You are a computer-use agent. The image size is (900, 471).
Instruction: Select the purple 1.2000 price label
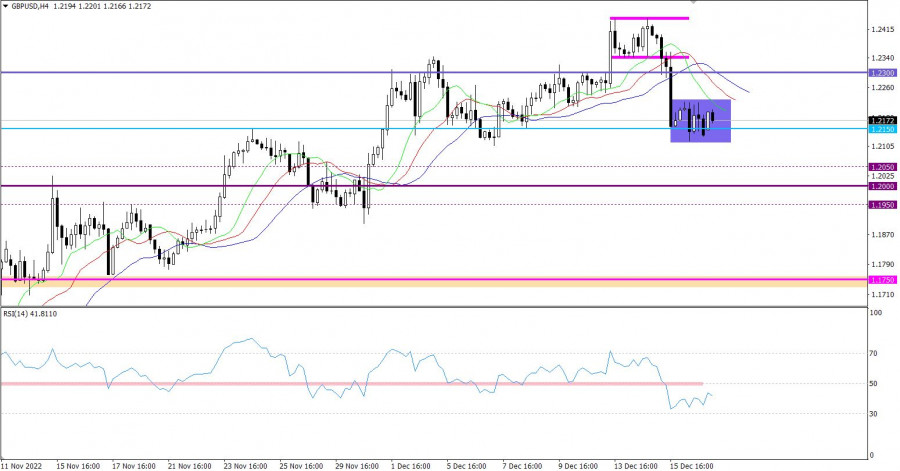(881, 186)
